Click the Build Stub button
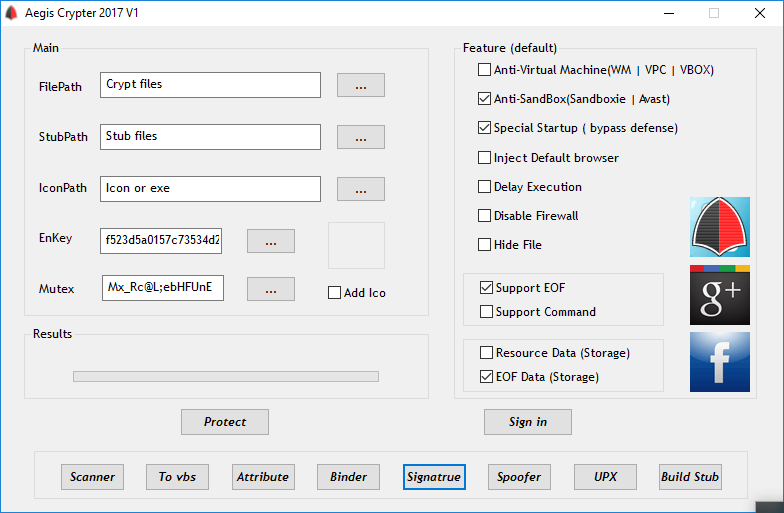Image resolution: width=784 pixels, height=513 pixels. (690, 477)
